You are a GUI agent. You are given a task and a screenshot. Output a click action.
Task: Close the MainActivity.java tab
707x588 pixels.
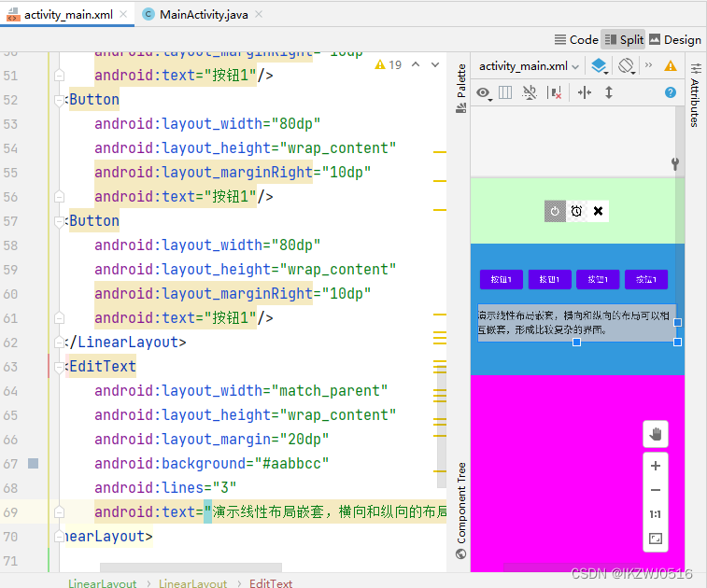pyautogui.click(x=259, y=14)
